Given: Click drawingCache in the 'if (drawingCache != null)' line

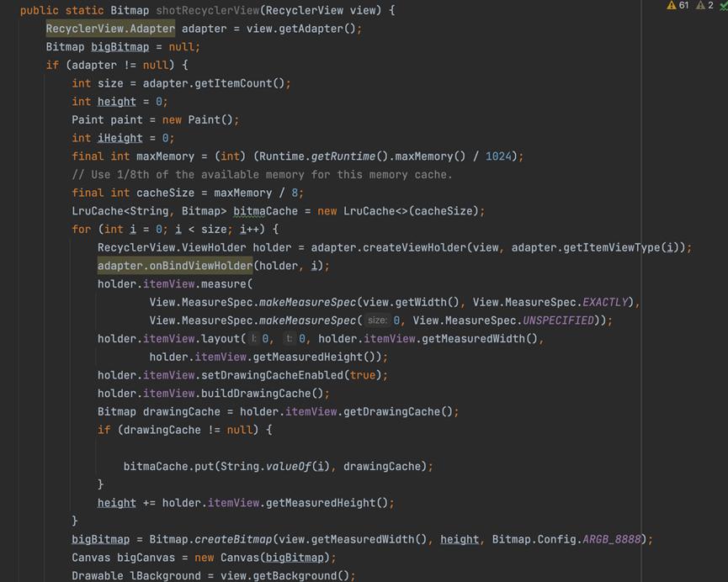Looking at the screenshot, I should (x=162, y=431).
